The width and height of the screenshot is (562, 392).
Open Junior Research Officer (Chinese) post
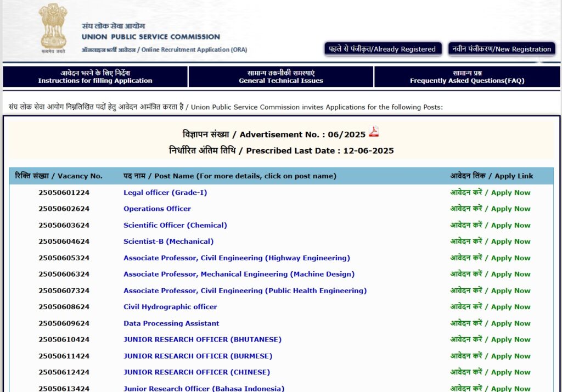[x=197, y=372]
